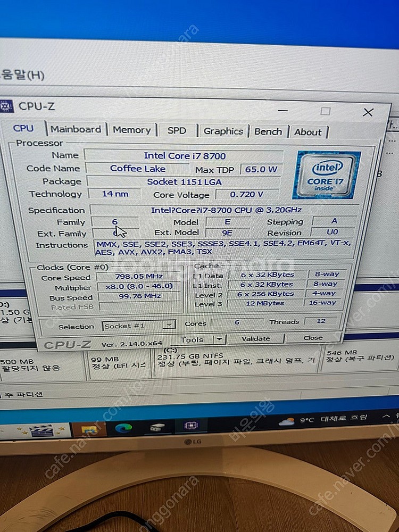Viewport: 399px width, 532px height.
Task: Open the Memory tab
Action: click(x=131, y=130)
